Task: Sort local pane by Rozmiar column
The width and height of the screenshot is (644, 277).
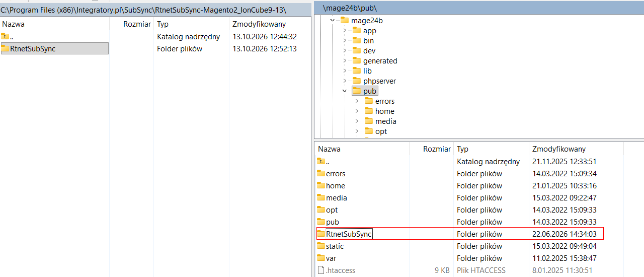Action: (131, 24)
